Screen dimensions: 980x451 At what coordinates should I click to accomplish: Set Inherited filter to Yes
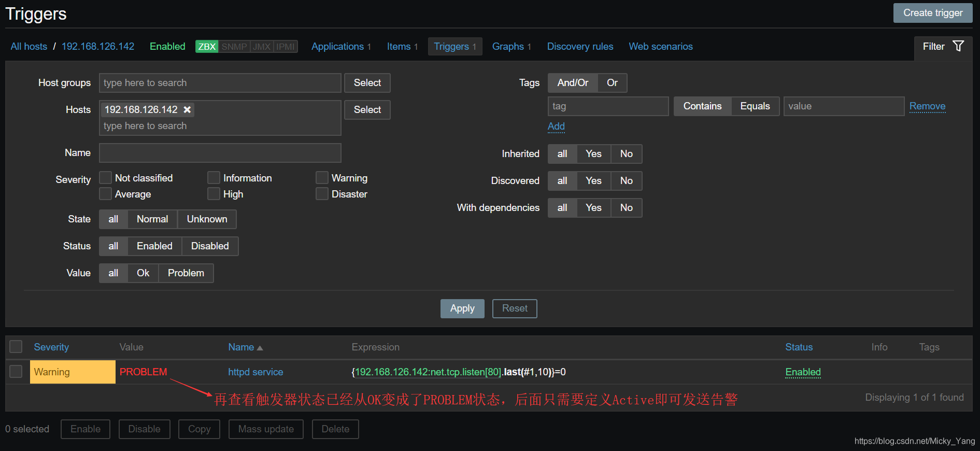[593, 154]
